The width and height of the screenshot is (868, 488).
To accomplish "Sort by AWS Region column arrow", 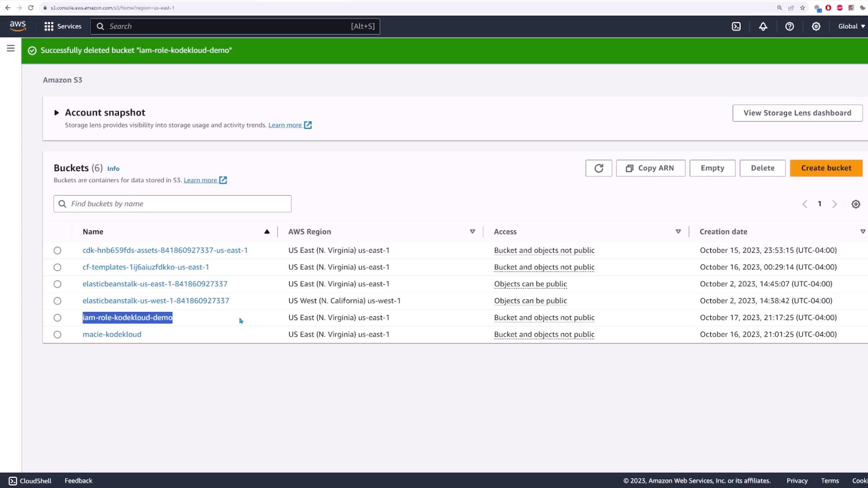I will click(472, 232).
